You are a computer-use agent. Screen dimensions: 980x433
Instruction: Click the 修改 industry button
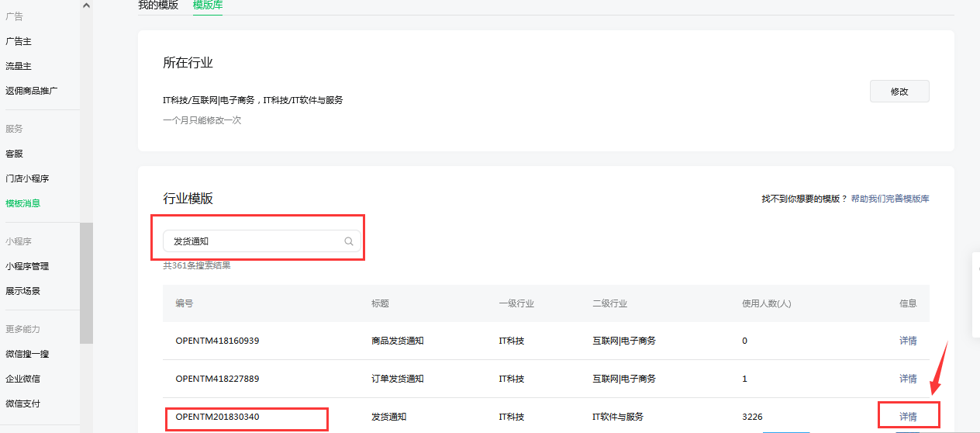tap(899, 92)
